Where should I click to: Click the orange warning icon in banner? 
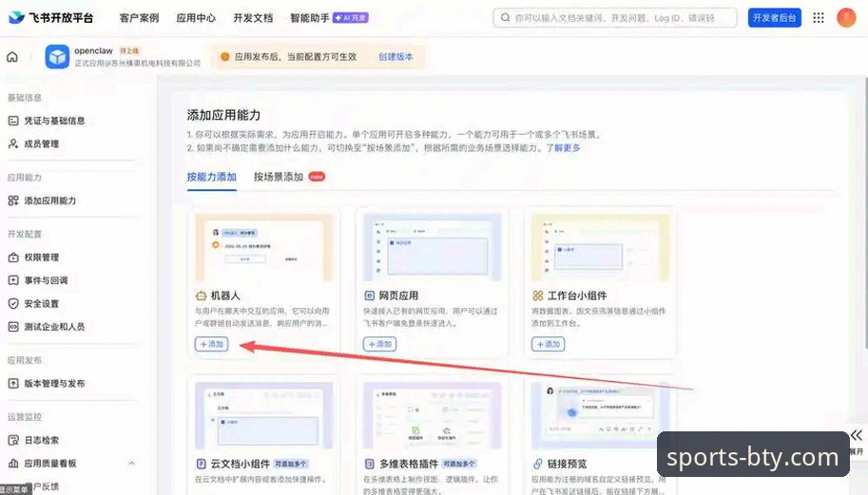click(224, 56)
